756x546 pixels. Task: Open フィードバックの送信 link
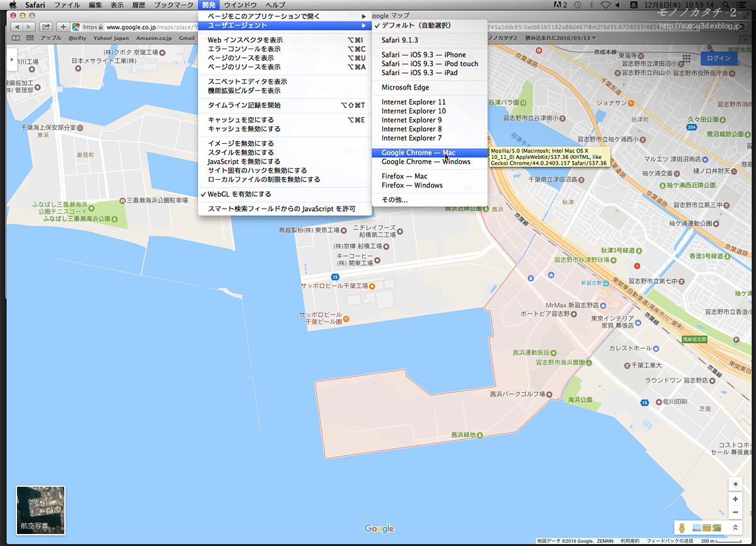tap(669, 541)
